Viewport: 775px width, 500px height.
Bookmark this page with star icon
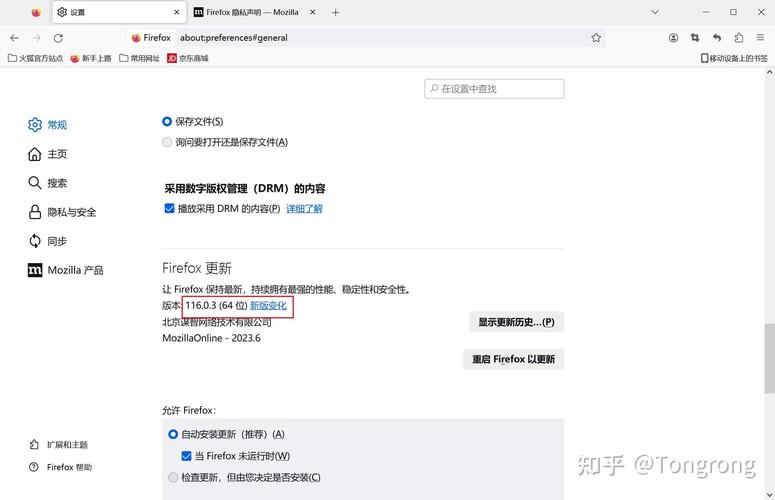pos(596,38)
